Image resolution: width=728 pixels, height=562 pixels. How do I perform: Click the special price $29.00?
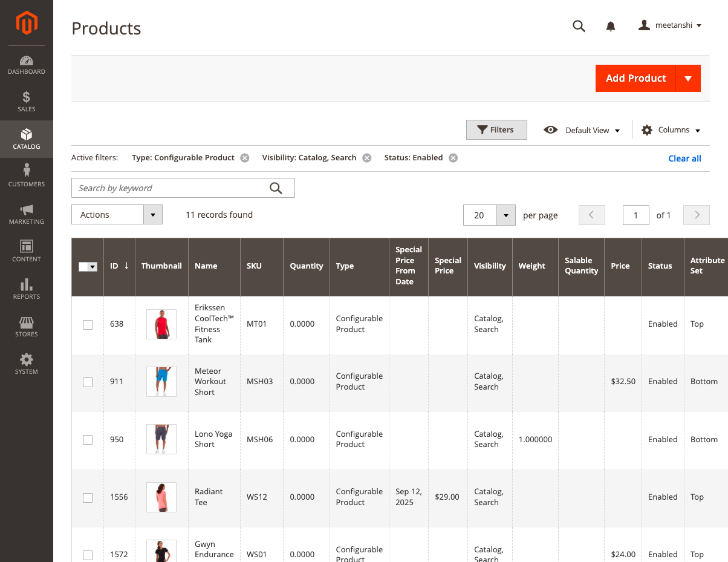coord(447,497)
